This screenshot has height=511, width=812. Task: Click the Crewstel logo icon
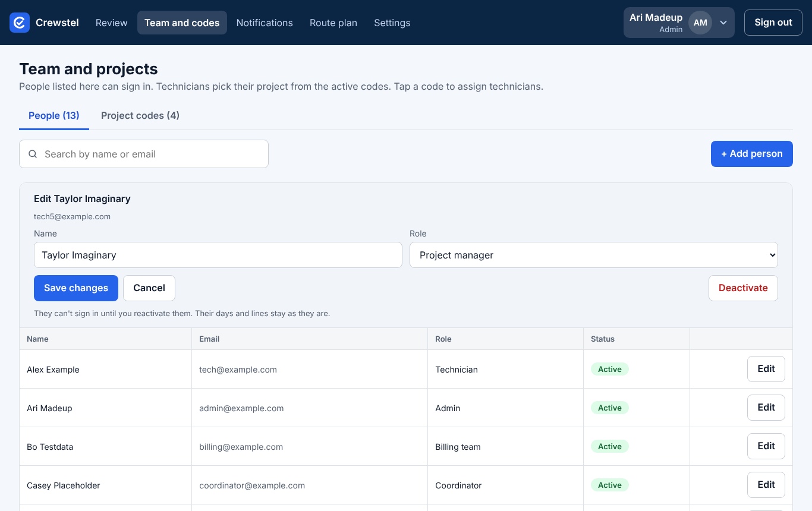(x=20, y=23)
